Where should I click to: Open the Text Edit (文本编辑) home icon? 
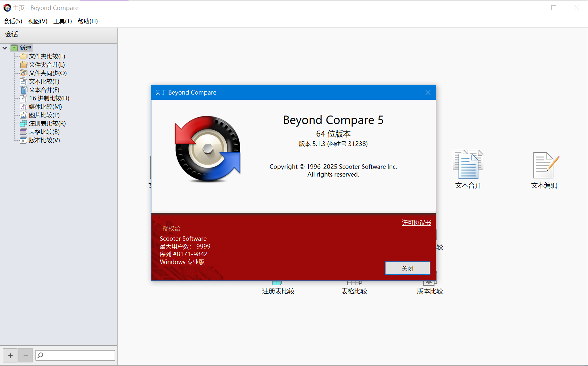pyautogui.click(x=544, y=165)
